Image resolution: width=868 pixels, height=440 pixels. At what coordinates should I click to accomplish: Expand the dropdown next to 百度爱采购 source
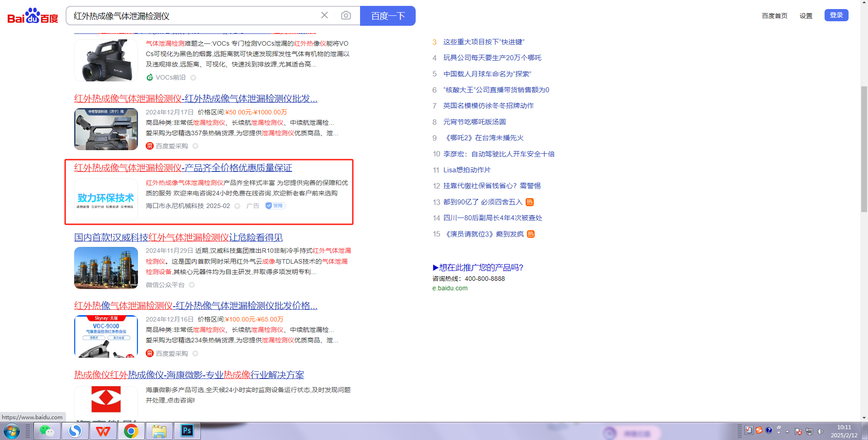click(195, 146)
